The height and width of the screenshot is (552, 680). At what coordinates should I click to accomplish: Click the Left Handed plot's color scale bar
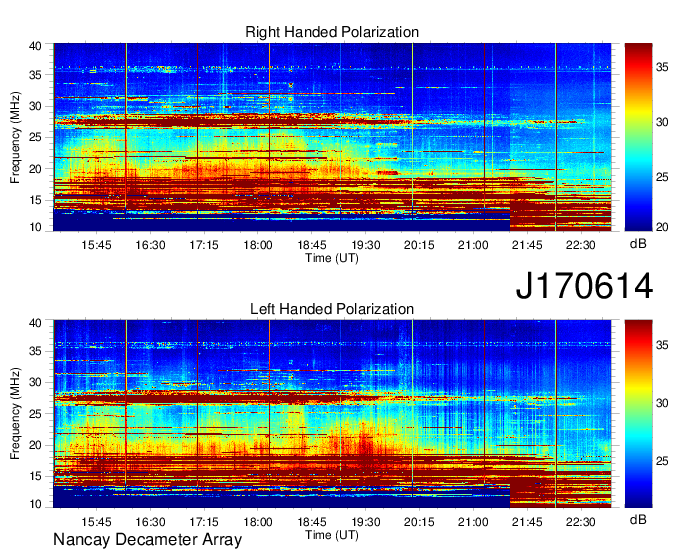click(x=638, y=414)
